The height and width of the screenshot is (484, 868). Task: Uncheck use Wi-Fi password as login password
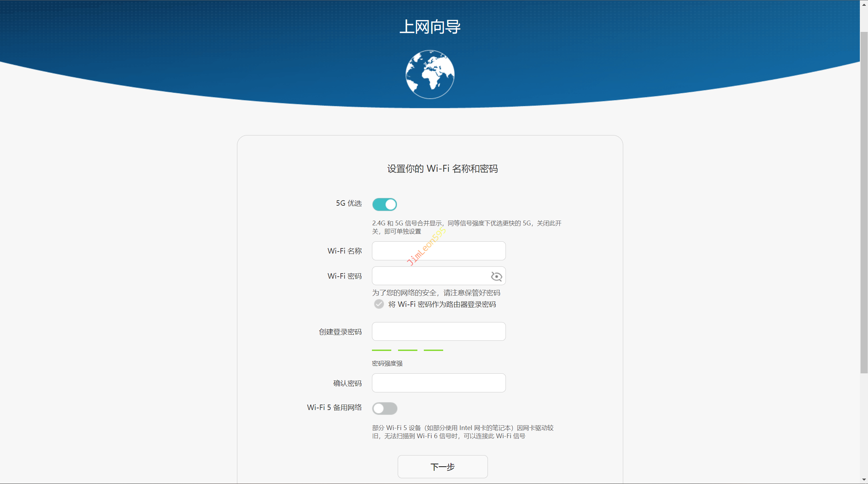coord(379,304)
